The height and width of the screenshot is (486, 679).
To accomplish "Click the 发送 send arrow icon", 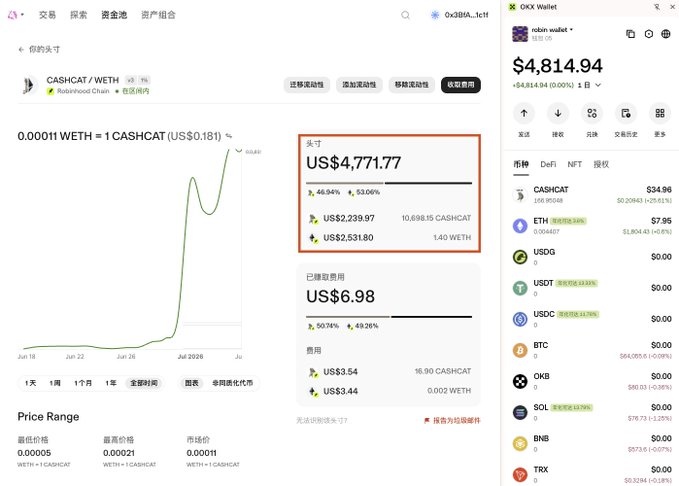I will (524, 113).
